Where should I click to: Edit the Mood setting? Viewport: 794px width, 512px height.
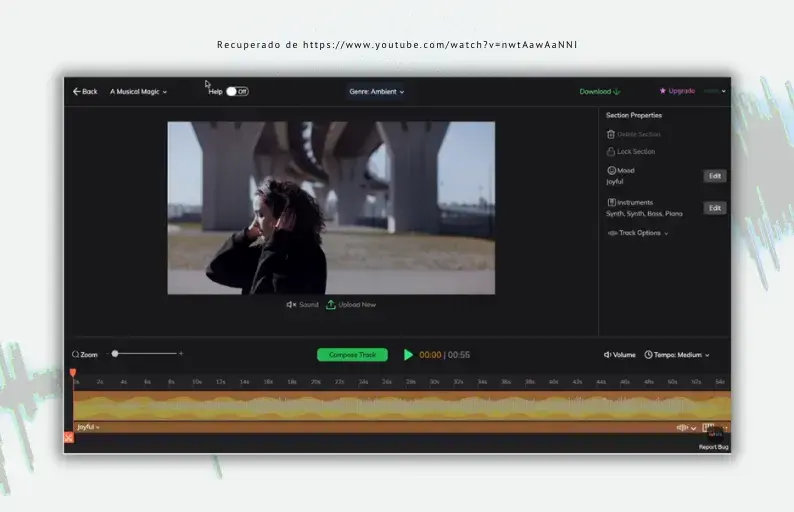tap(714, 176)
